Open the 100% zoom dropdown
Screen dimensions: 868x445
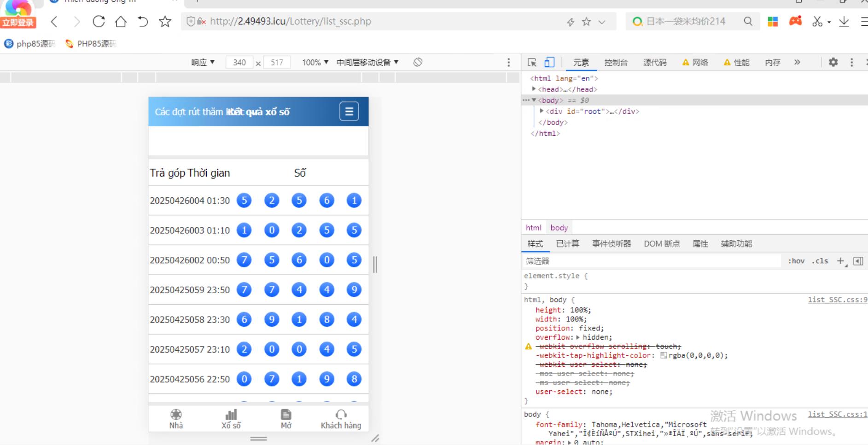click(x=315, y=62)
